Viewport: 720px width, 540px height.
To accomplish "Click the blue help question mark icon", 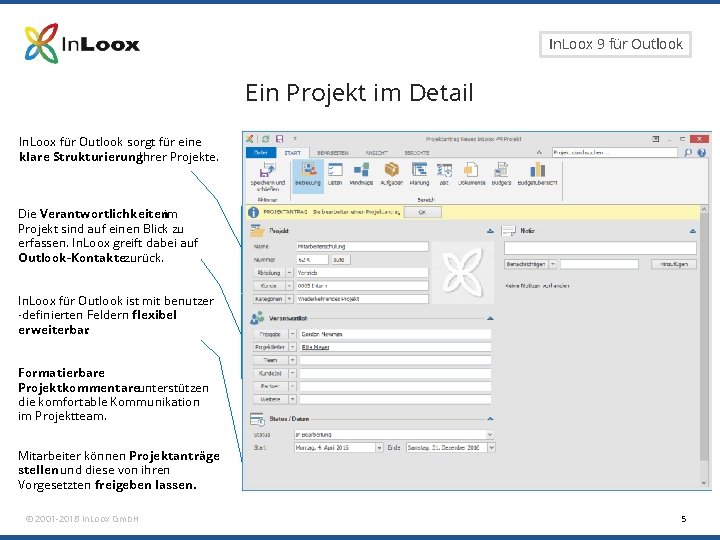I will coord(702,152).
